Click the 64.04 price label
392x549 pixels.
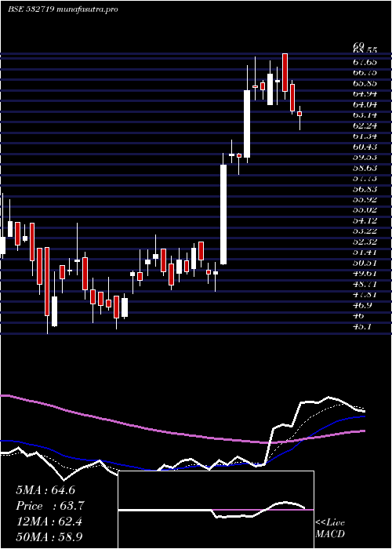pos(365,104)
